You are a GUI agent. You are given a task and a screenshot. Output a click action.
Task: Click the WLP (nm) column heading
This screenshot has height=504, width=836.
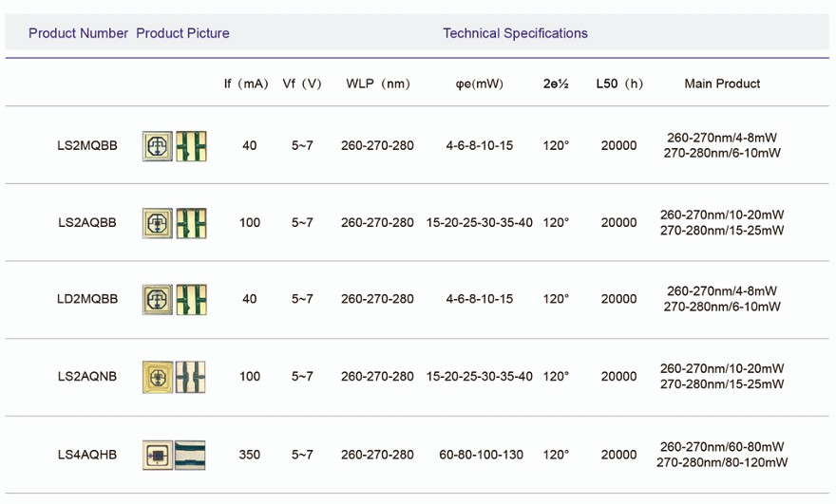click(378, 84)
